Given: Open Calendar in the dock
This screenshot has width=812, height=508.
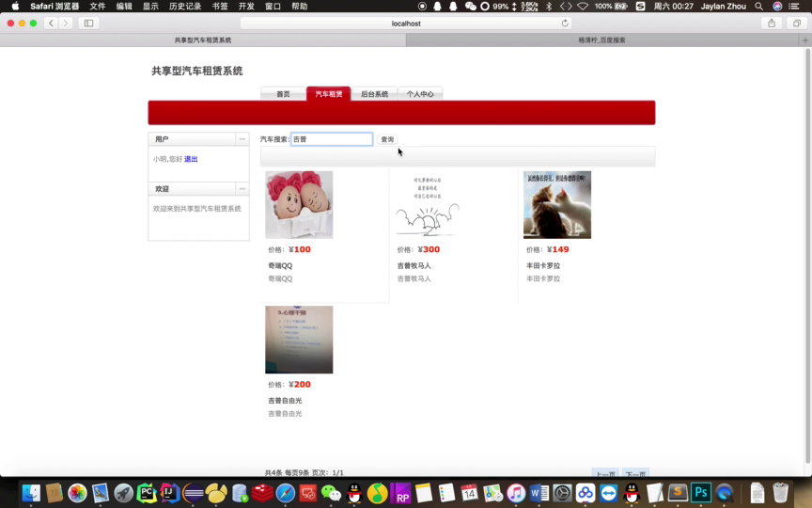Looking at the screenshot, I should pos(470,493).
